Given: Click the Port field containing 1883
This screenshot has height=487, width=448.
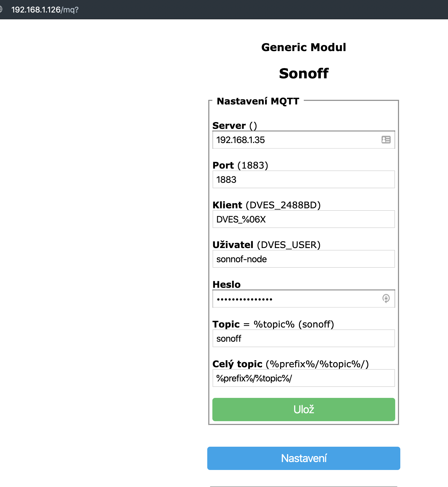Looking at the screenshot, I should (303, 179).
